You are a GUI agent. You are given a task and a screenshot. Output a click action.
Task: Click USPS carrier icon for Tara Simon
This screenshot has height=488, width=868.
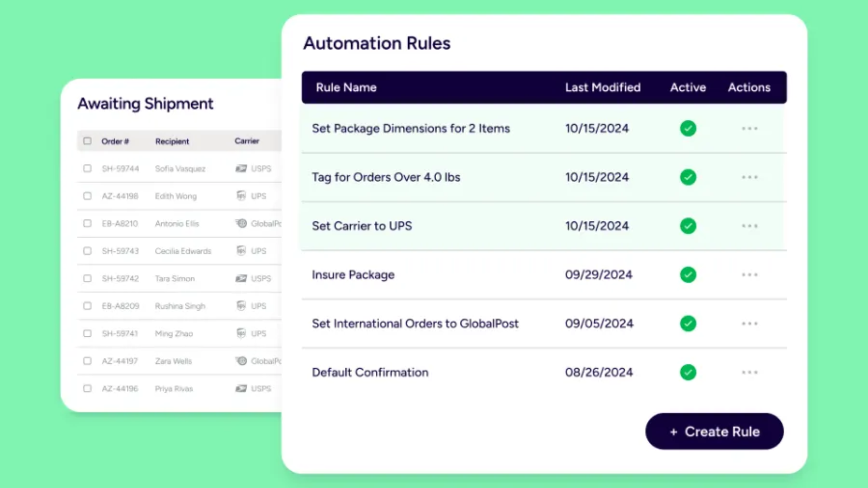tap(241, 278)
